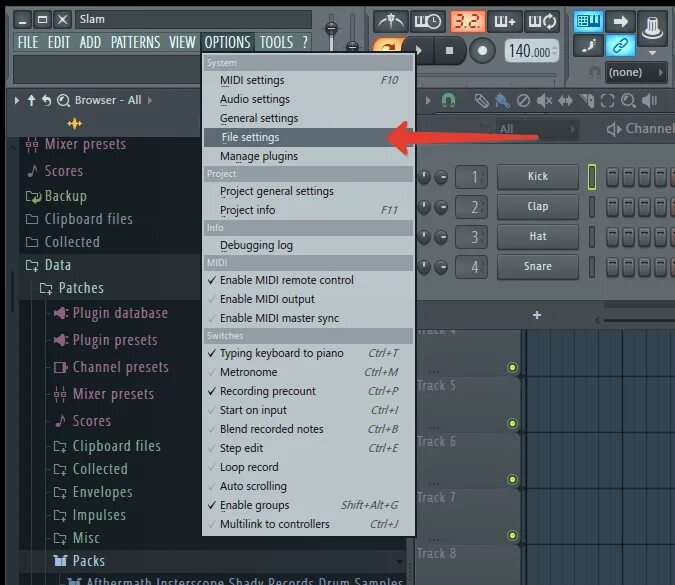The image size is (675, 585).
Task: Click browser search magnifier icon
Action: [63, 100]
